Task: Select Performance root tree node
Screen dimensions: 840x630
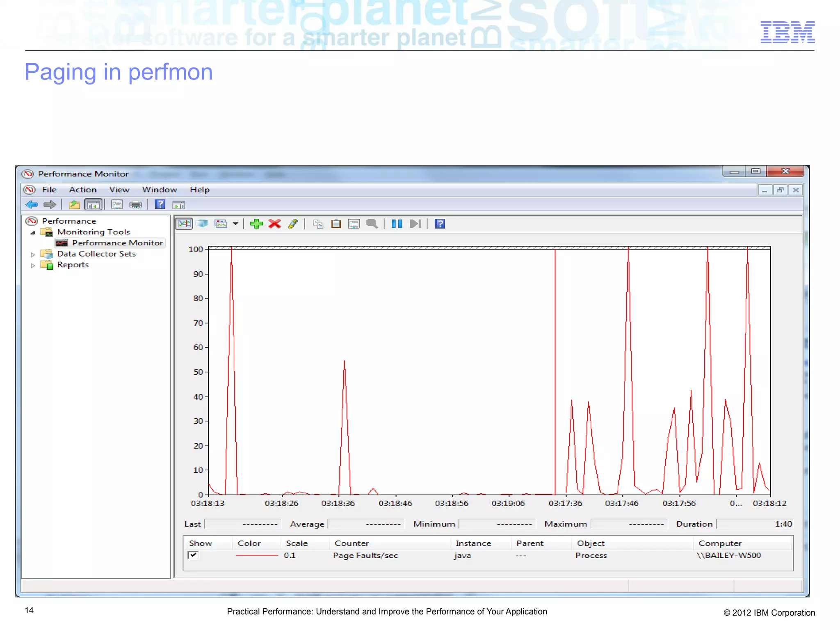Action: click(69, 221)
